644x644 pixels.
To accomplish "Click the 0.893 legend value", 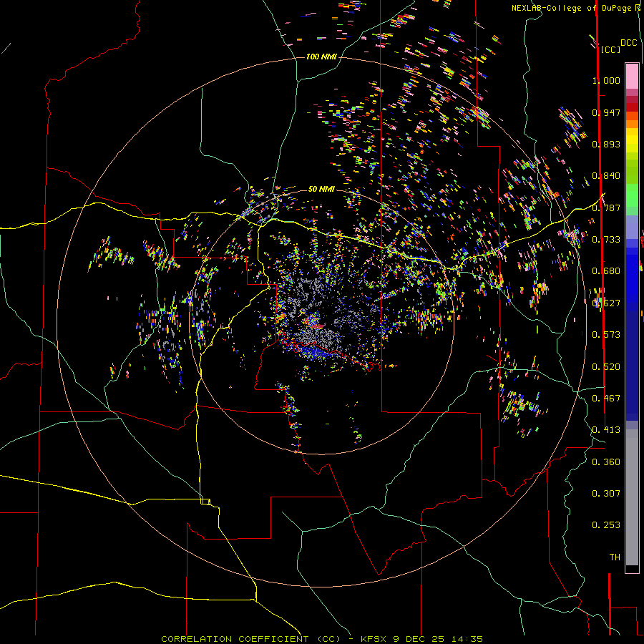I will (606, 144).
